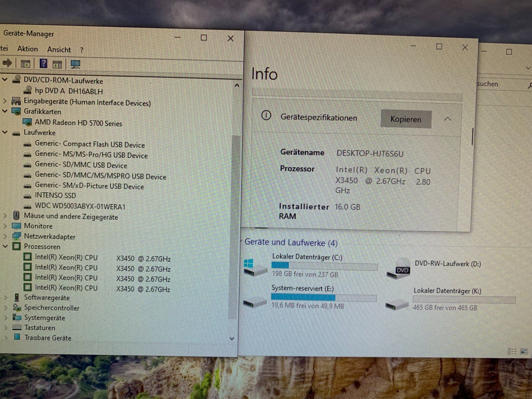Open DVD-RW-Laufwerk (D:) drive

(434, 268)
